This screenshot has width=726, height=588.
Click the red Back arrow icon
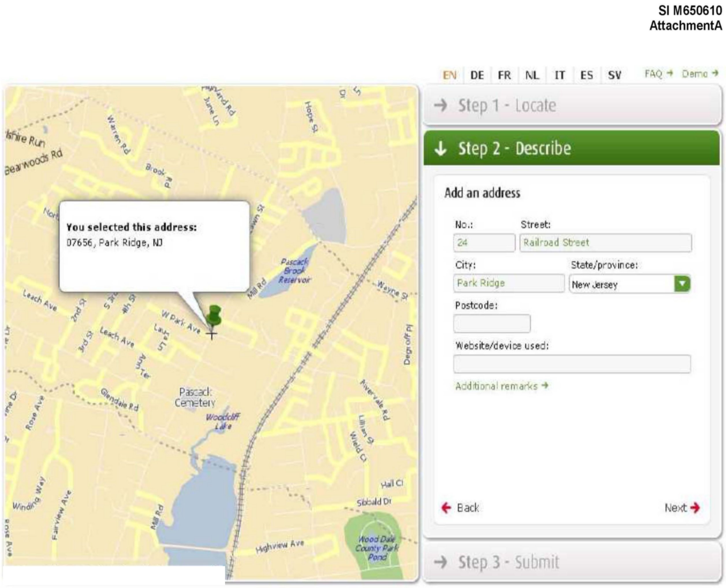click(446, 508)
